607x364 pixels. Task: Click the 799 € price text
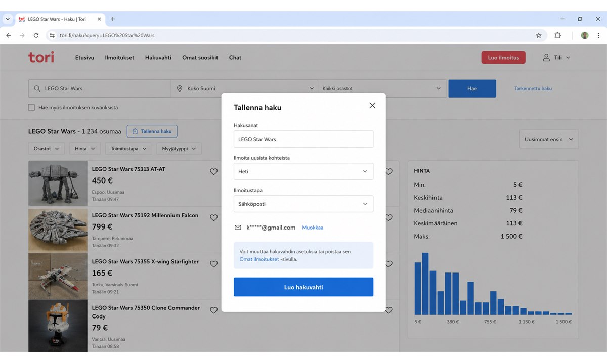102,227
